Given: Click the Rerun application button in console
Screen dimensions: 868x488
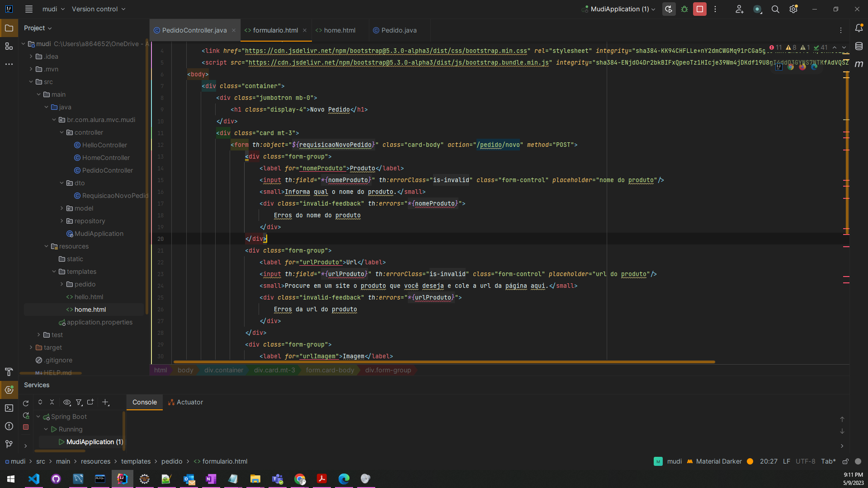Looking at the screenshot, I should pos(26,402).
